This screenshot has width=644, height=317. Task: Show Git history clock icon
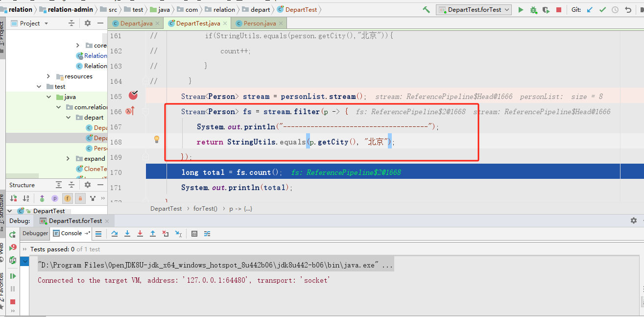pos(615,9)
